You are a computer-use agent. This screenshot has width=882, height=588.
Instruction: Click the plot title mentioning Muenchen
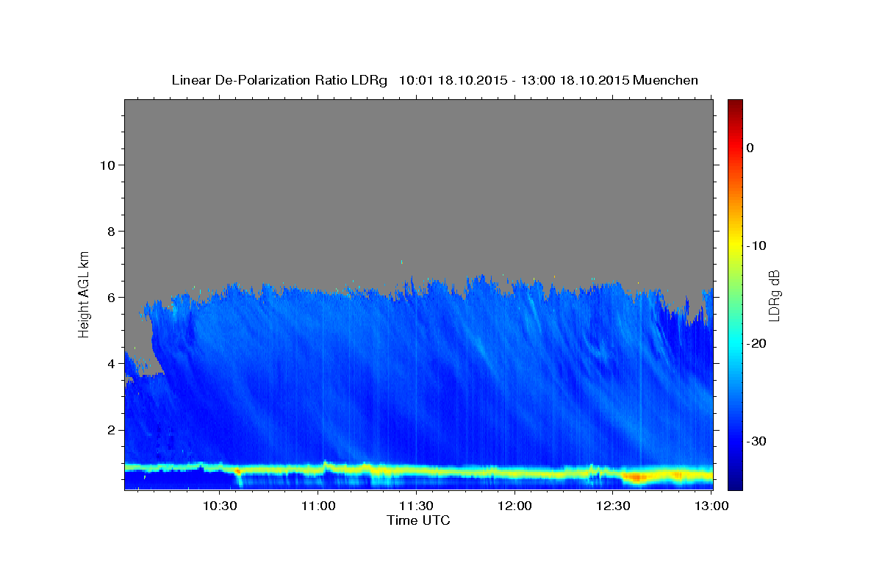[434, 80]
